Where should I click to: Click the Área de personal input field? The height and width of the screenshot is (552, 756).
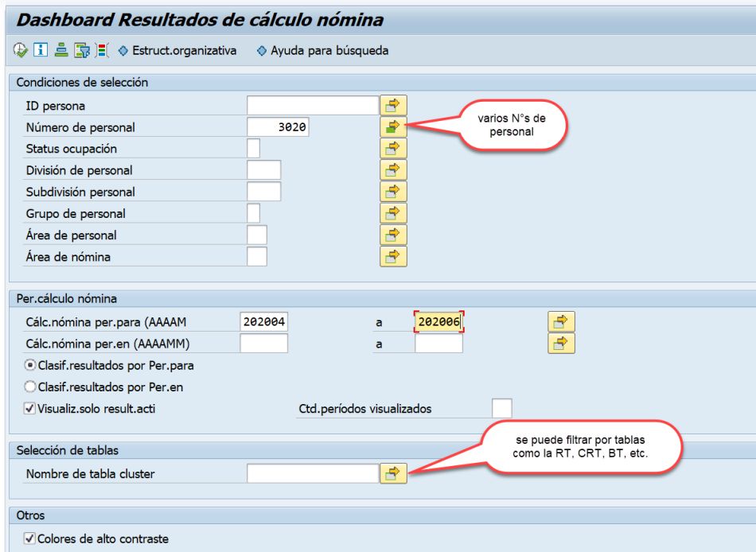coord(256,235)
